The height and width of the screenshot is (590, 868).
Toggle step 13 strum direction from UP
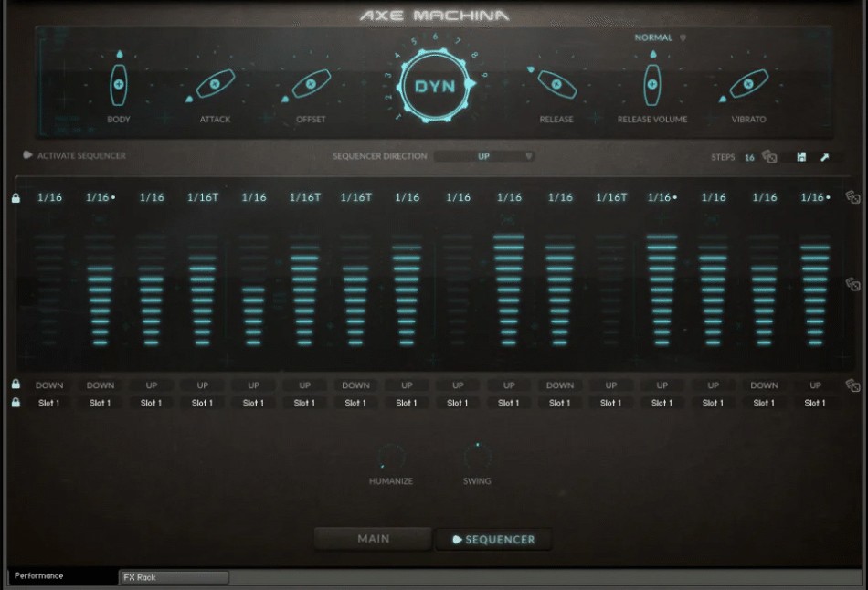pyautogui.click(x=662, y=385)
